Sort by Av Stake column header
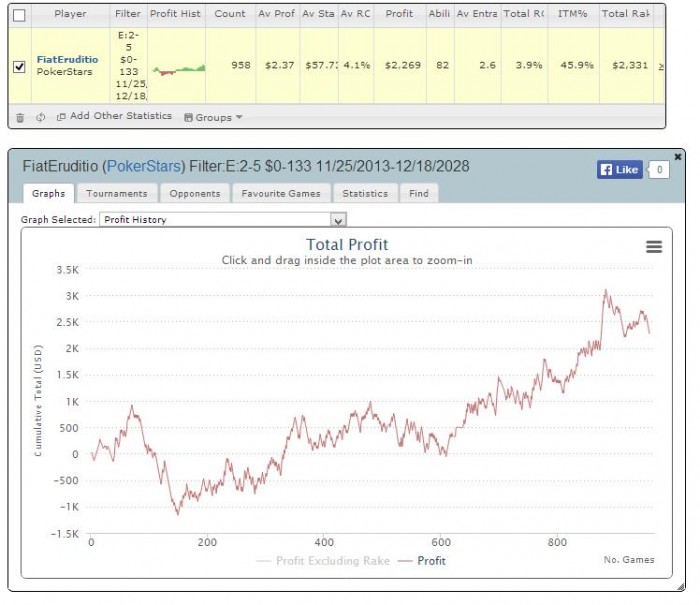This screenshot has height=605, width=700. coord(319,14)
